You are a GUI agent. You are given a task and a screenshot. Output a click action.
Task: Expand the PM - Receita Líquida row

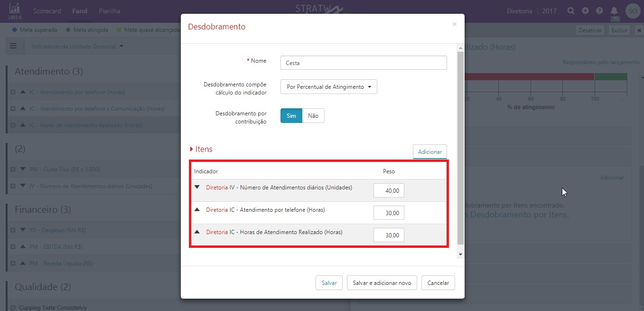13,264
